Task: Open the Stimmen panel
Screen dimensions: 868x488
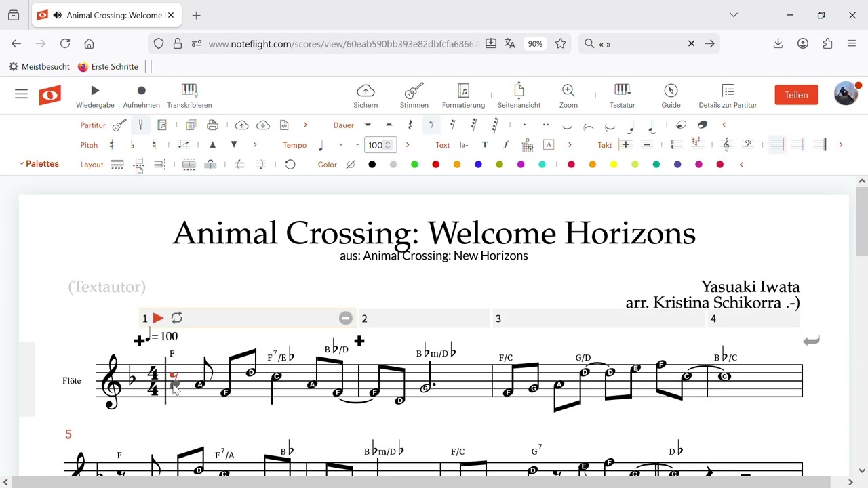Action: coord(414,96)
